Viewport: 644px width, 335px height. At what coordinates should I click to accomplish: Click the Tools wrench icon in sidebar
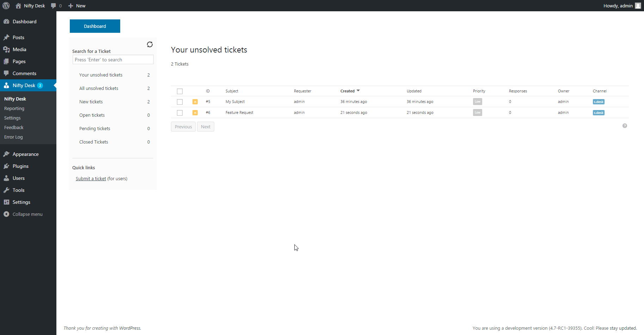pos(6,190)
